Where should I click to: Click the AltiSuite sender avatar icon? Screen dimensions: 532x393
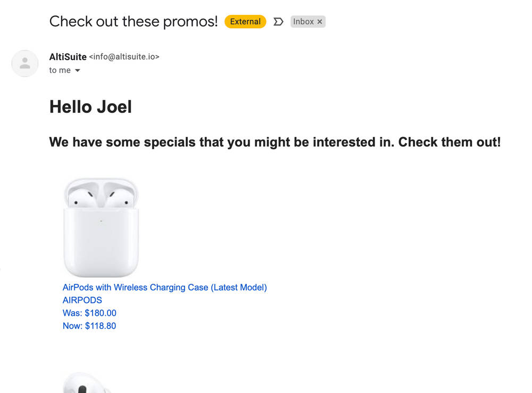(24, 63)
